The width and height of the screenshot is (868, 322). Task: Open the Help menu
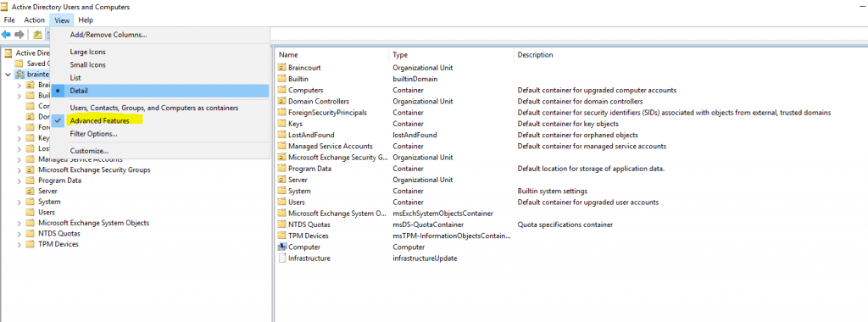click(x=86, y=20)
